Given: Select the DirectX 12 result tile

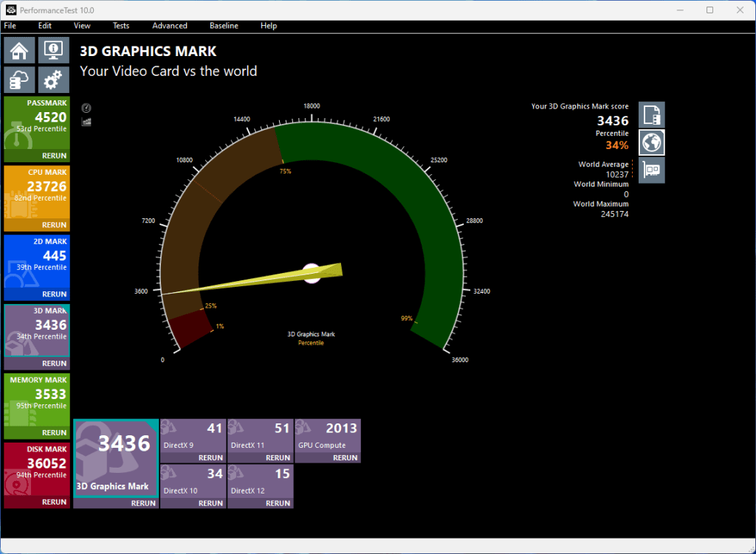Looking at the screenshot, I should tap(261, 481).
